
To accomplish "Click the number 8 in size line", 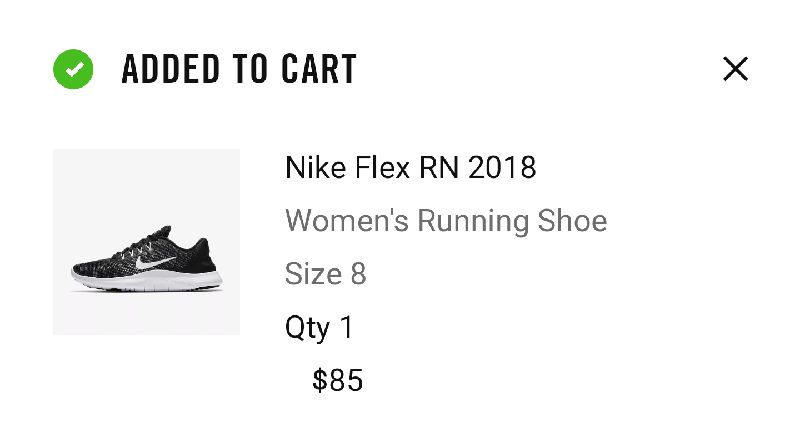I will pos(358,274).
